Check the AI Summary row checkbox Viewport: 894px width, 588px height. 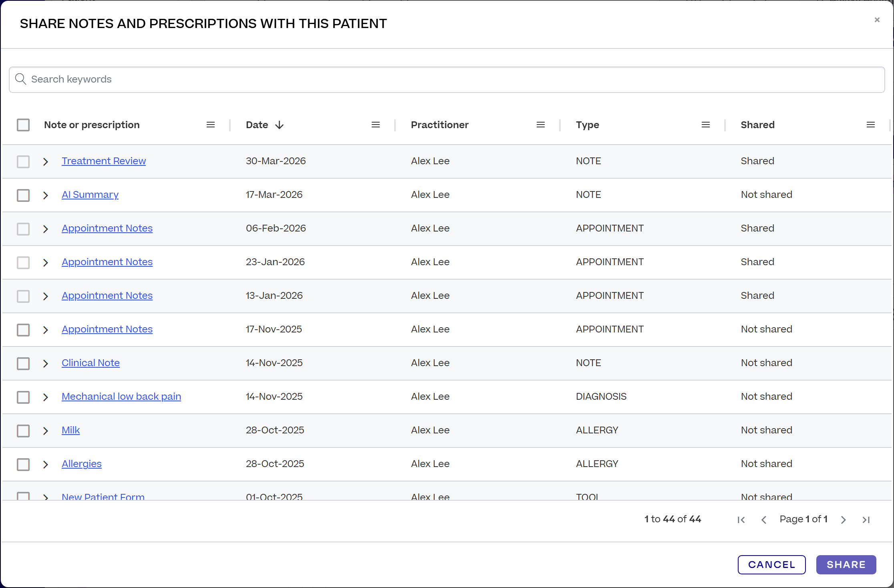(x=23, y=195)
